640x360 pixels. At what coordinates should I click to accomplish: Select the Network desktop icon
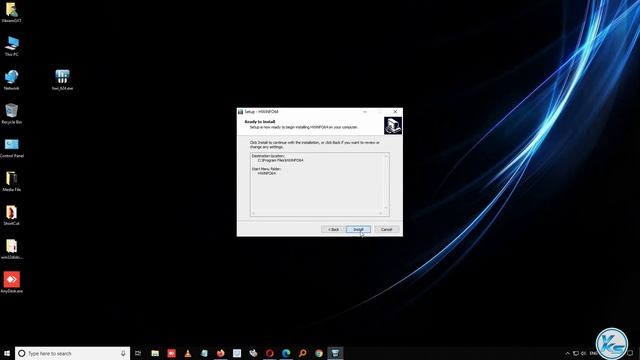(11, 80)
